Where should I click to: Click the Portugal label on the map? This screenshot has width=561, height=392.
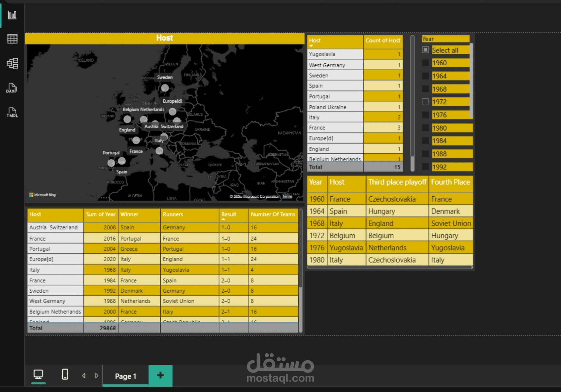coord(111,153)
